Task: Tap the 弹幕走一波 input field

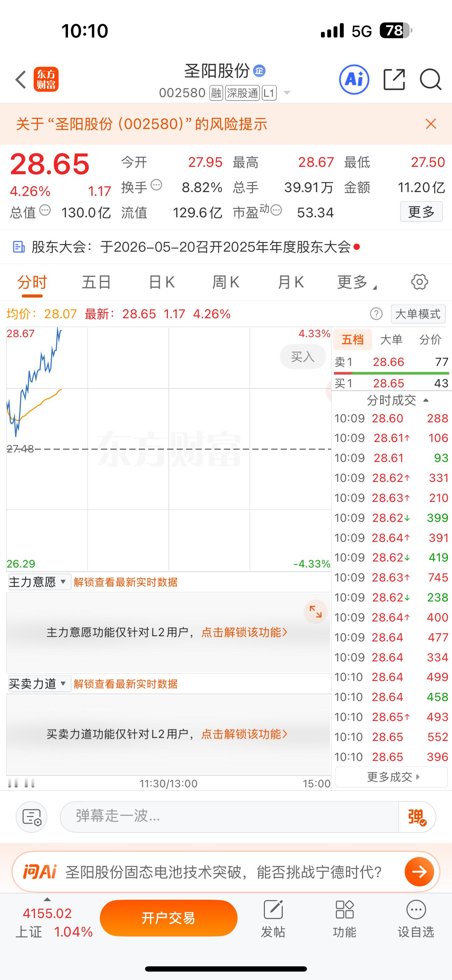Action: point(229,817)
